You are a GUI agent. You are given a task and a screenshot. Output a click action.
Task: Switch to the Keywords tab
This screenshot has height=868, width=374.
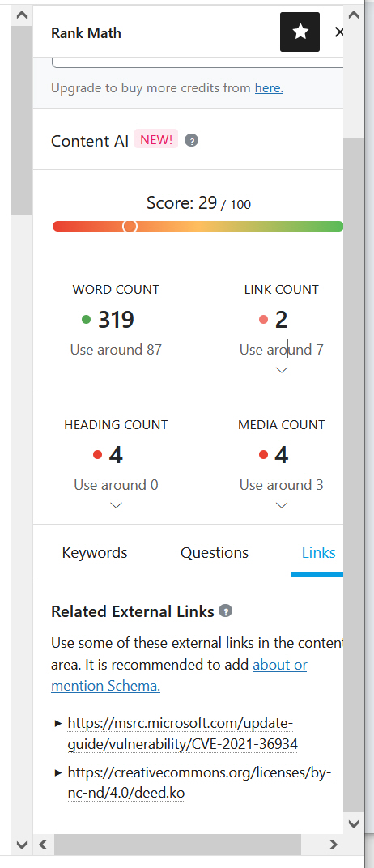95,552
